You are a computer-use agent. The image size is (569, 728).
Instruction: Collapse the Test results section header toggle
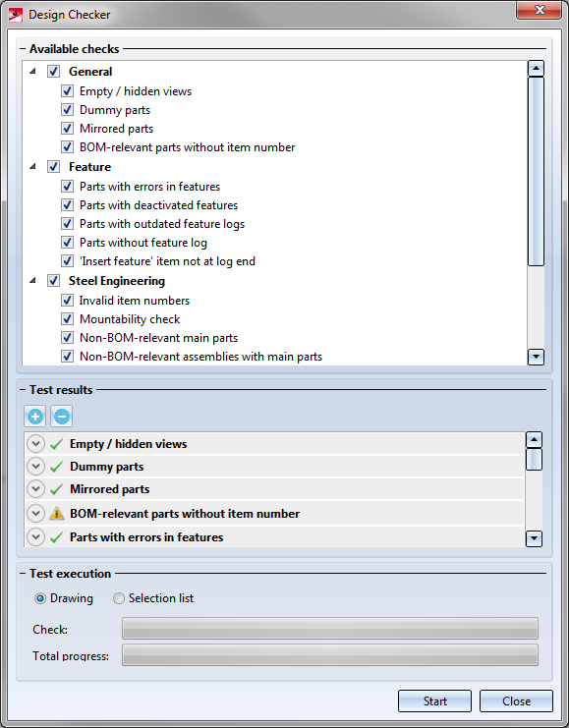pos(23,389)
